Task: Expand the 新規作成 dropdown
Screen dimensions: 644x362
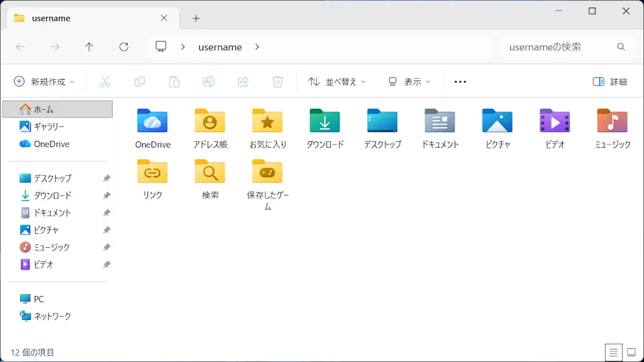Action: point(44,82)
